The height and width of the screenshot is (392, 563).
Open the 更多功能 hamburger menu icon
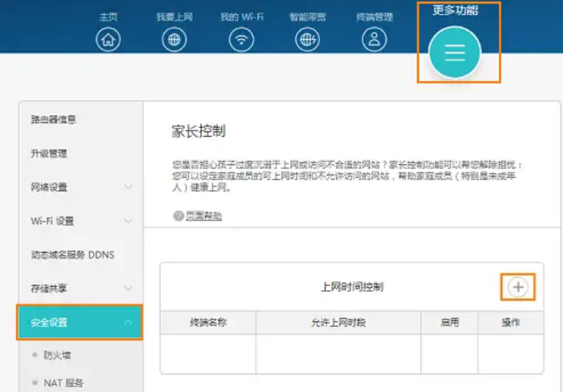point(455,53)
